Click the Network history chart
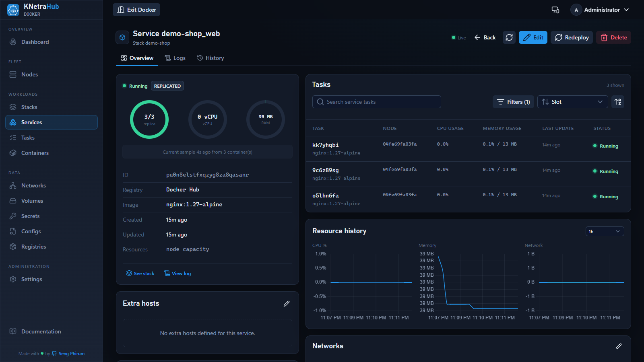644x362 pixels. (574, 282)
